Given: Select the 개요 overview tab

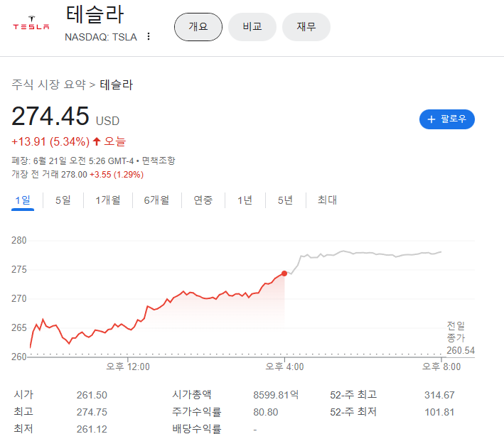Looking at the screenshot, I should (x=198, y=27).
